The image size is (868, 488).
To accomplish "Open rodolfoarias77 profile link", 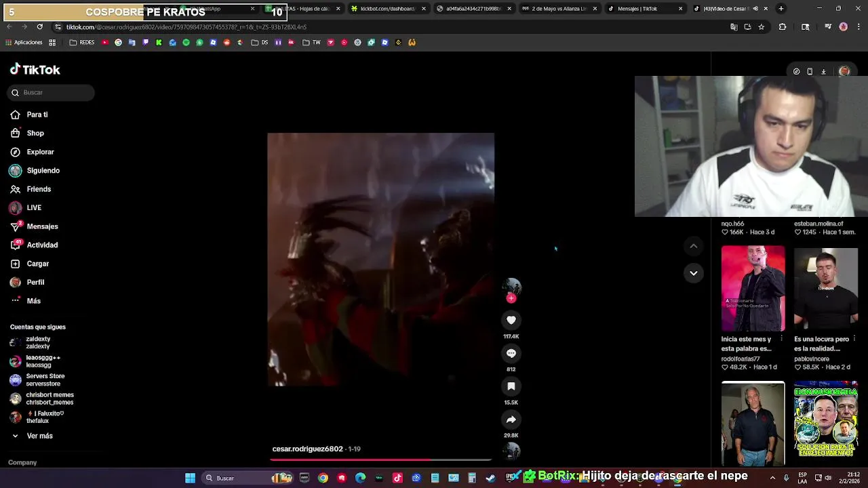I will [x=741, y=359].
